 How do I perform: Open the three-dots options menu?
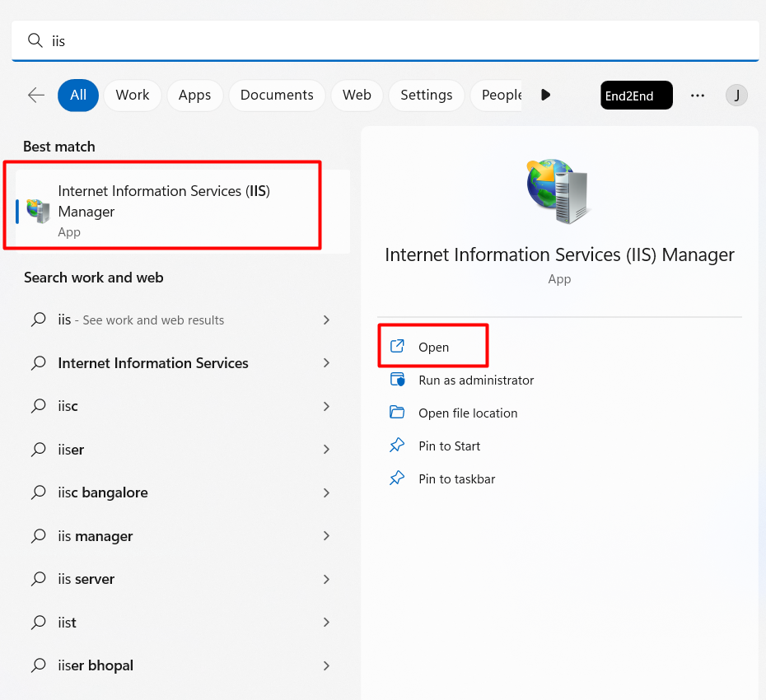[x=697, y=96]
